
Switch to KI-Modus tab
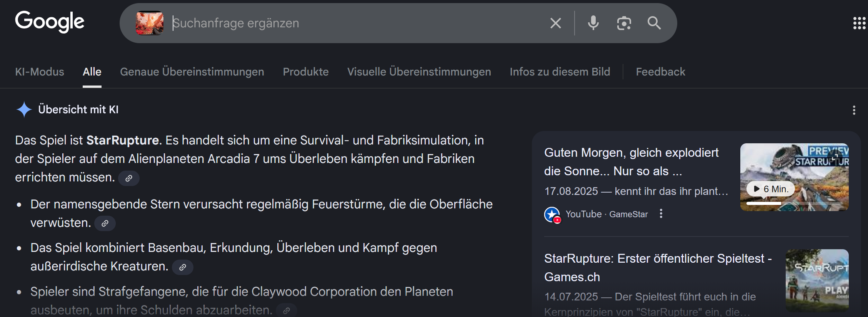pos(40,72)
